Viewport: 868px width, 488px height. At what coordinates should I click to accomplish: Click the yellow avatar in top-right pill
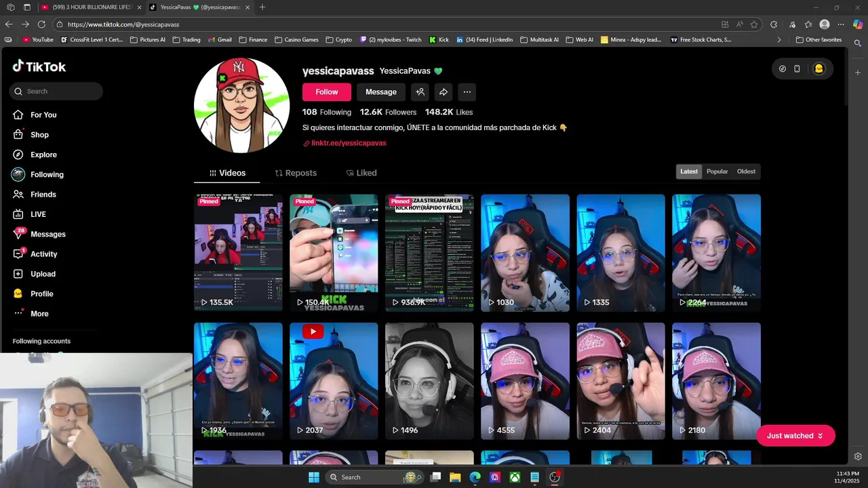[x=818, y=68]
